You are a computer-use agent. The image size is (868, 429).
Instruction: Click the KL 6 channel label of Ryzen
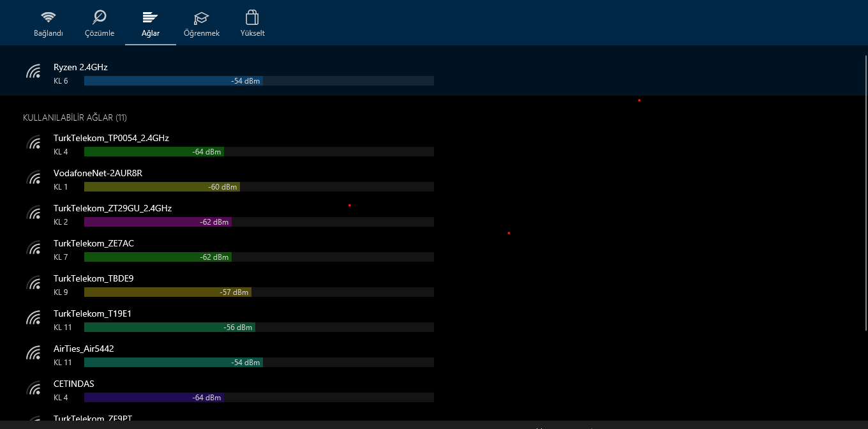pos(61,81)
